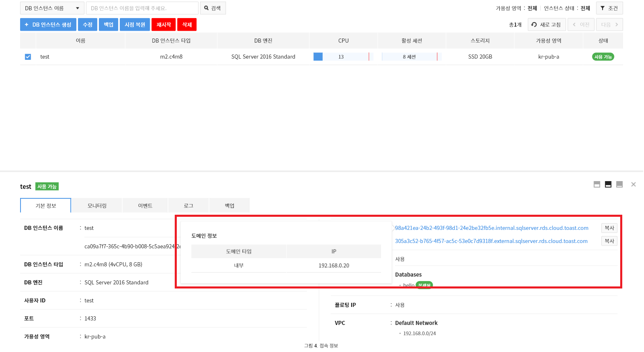
Task: Open the external sqlserver domain link
Action: (x=491, y=241)
